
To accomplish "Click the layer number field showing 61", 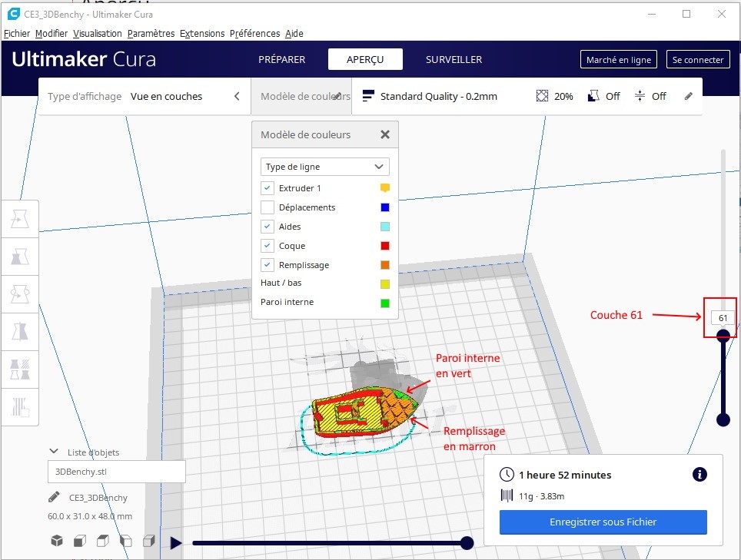I will point(723,318).
